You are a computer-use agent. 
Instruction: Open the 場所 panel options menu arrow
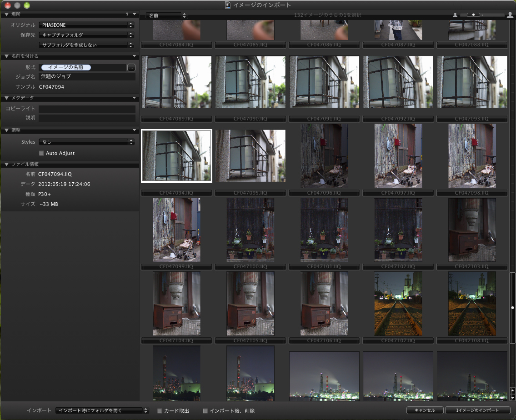134,15
